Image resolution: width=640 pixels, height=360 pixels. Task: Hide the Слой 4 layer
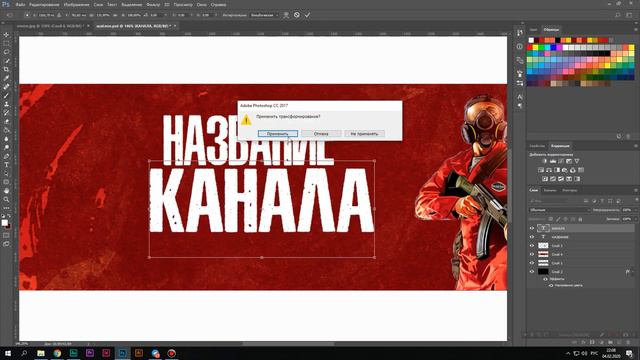click(532, 254)
